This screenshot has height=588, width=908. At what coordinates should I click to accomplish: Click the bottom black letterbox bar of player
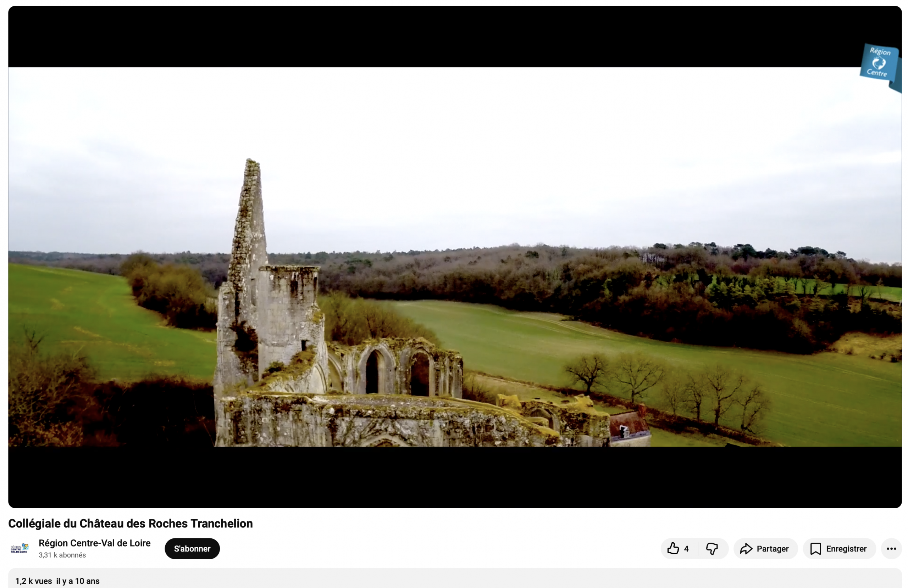454,477
